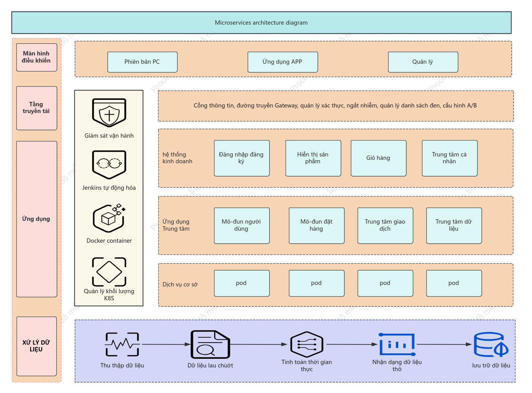This screenshot has height=393, width=532.
Task: Click the hệ thống kinh doanh label
Action: [177, 158]
